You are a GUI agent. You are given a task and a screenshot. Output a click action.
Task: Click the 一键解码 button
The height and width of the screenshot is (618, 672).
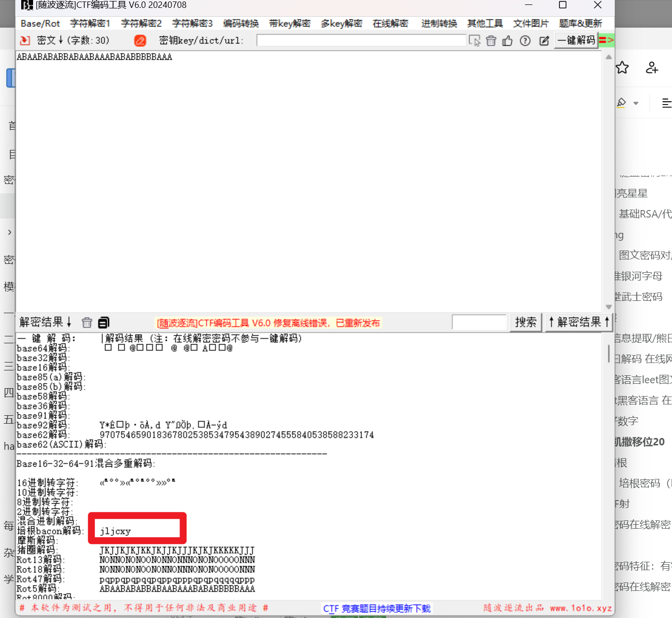click(576, 40)
